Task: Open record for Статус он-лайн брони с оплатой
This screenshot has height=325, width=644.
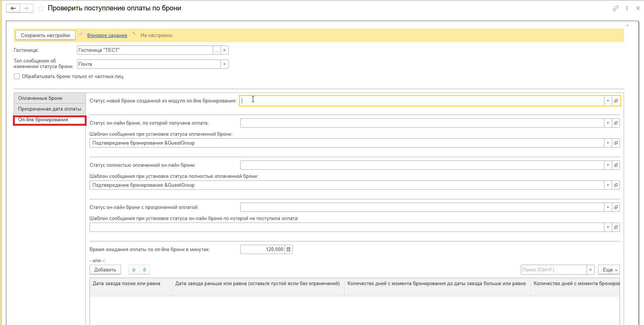Action: (x=616, y=123)
